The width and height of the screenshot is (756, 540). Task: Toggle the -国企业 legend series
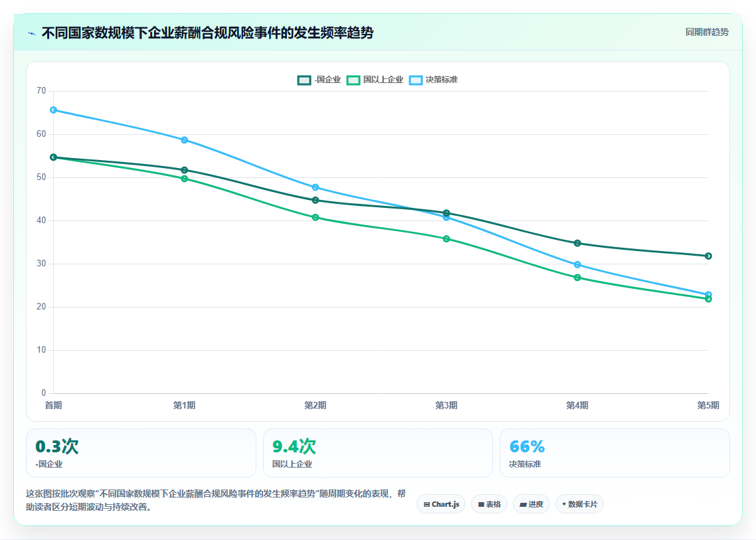pos(319,80)
